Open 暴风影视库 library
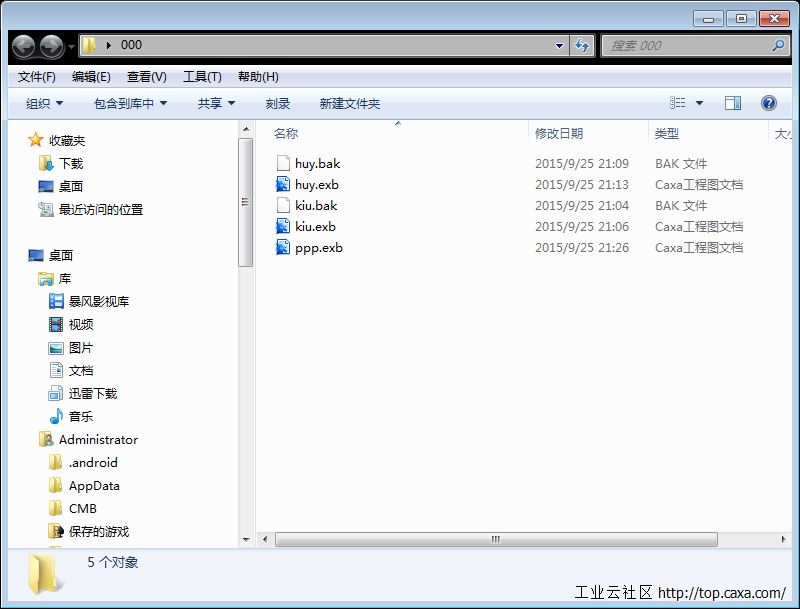 point(99,301)
